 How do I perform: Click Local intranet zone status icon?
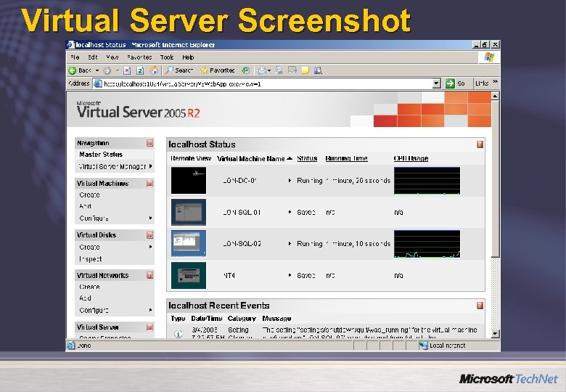tap(423, 346)
